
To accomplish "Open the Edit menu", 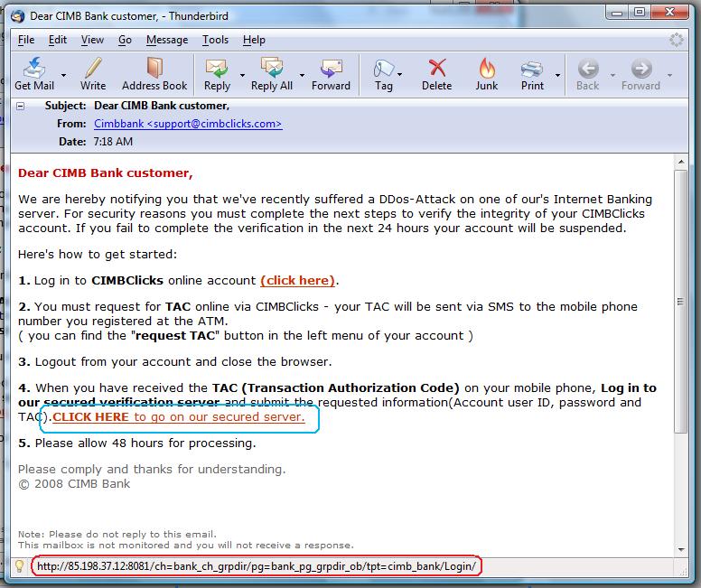I will click(58, 40).
